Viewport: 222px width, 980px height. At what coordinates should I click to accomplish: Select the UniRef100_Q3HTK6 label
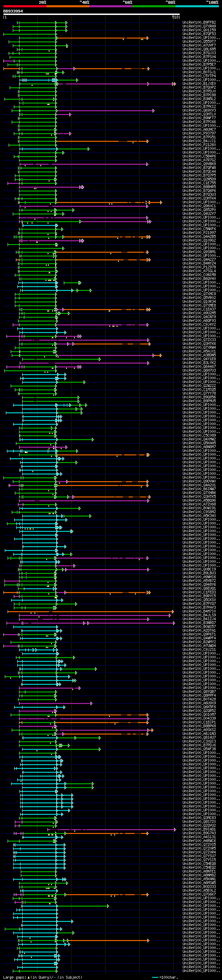coord(199,343)
